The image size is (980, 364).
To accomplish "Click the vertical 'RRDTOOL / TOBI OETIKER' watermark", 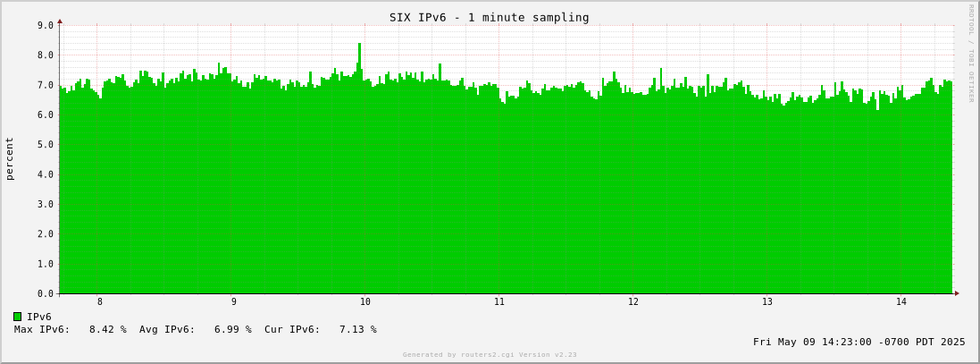I will (x=971, y=54).
